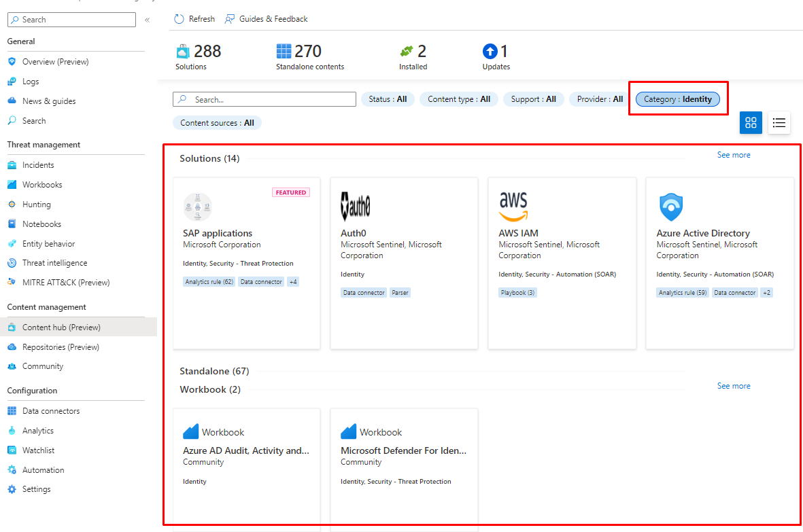Click See more beside Workbook section
The height and width of the screenshot is (532, 803).
click(x=734, y=386)
